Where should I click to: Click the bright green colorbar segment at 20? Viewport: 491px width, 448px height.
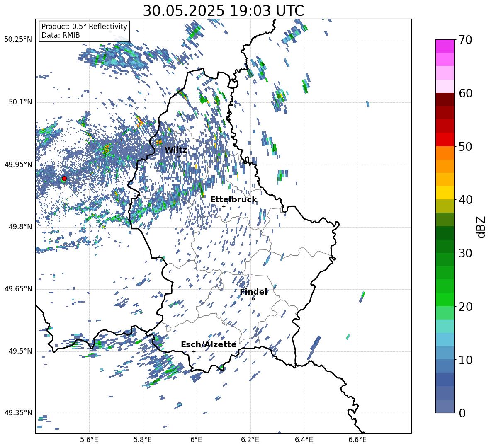pos(445,299)
